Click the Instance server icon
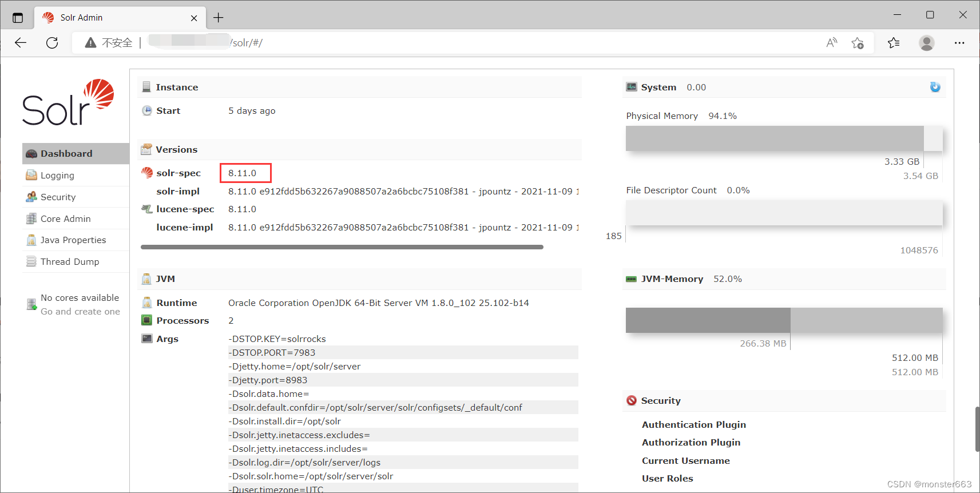 [146, 87]
